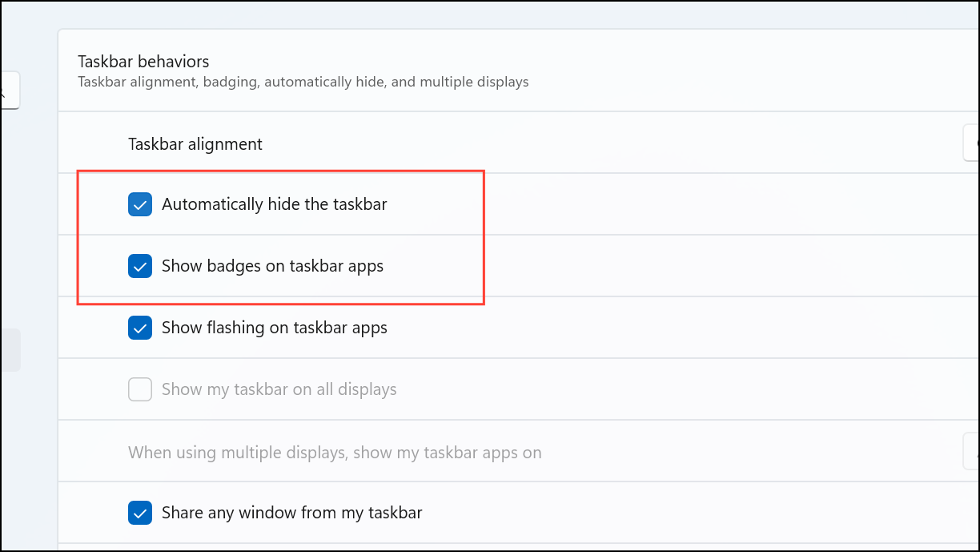Click the "Show badges on taskbar apps" label

point(273,266)
